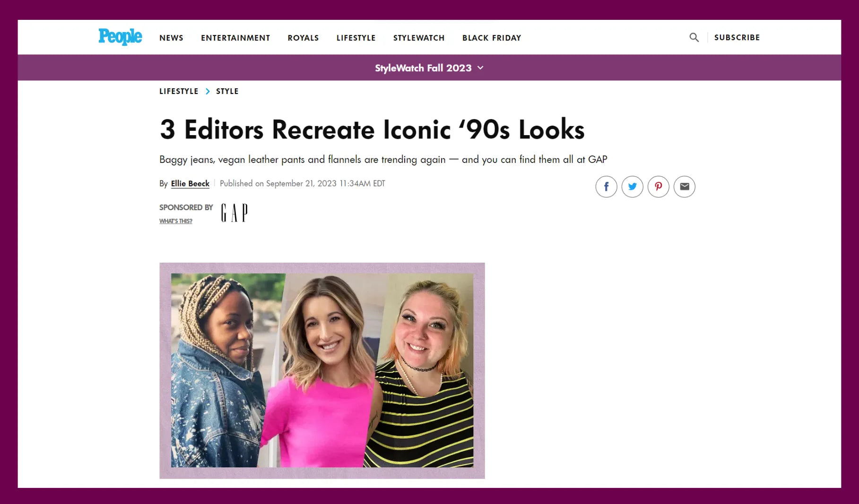Open the StyleWatch nav menu
The height and width of the screenshot is (504, 859).
coord(419,38)
